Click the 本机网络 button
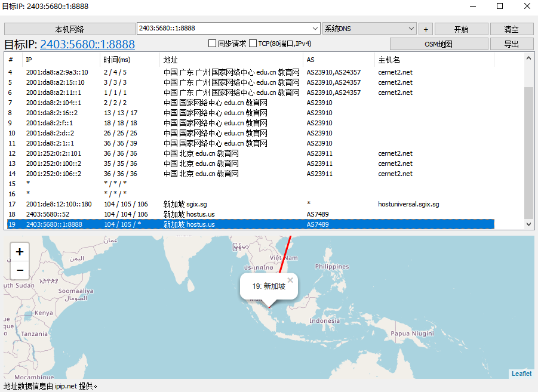 70,29
